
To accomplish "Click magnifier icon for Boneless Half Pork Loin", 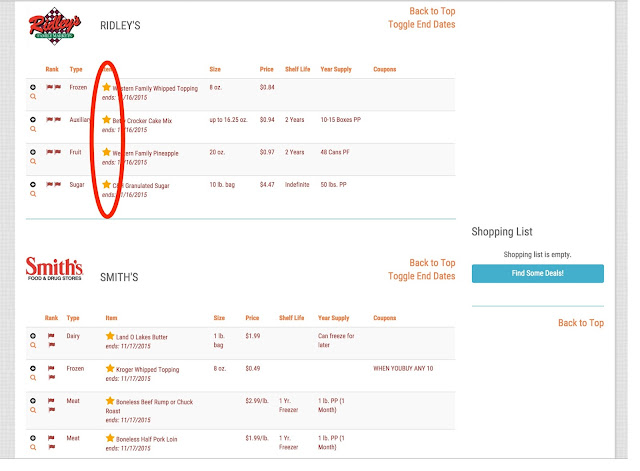I will [33, 447].
